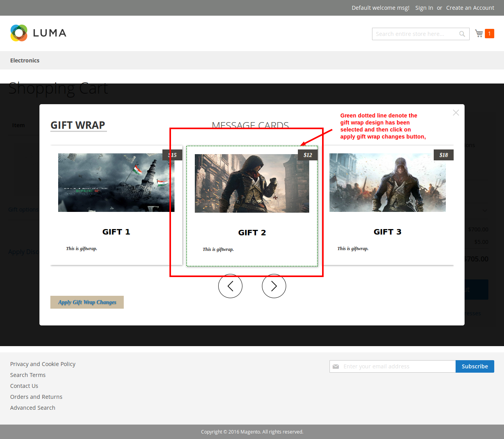Click the copyright notice text
This screenshot has width=504, height=439.
click(252, 432)
